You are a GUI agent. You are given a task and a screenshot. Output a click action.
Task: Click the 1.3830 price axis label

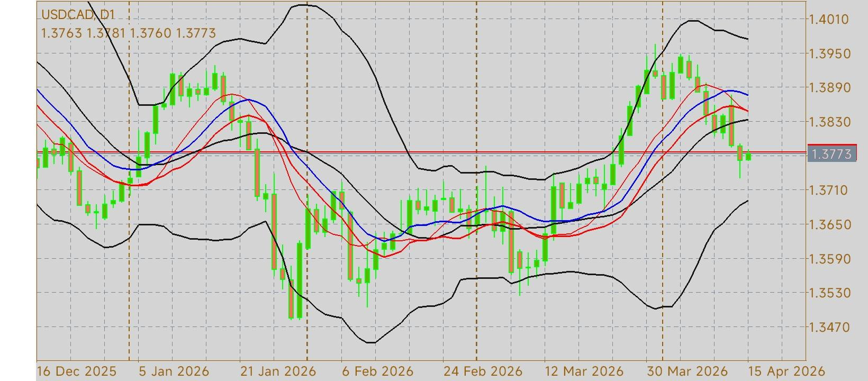[x=829, y=122]
